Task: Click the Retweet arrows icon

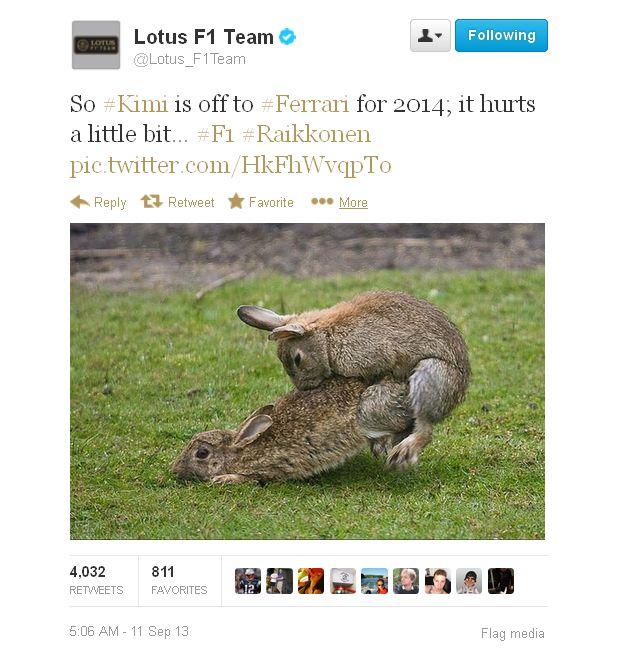Action: click(152, 202)
